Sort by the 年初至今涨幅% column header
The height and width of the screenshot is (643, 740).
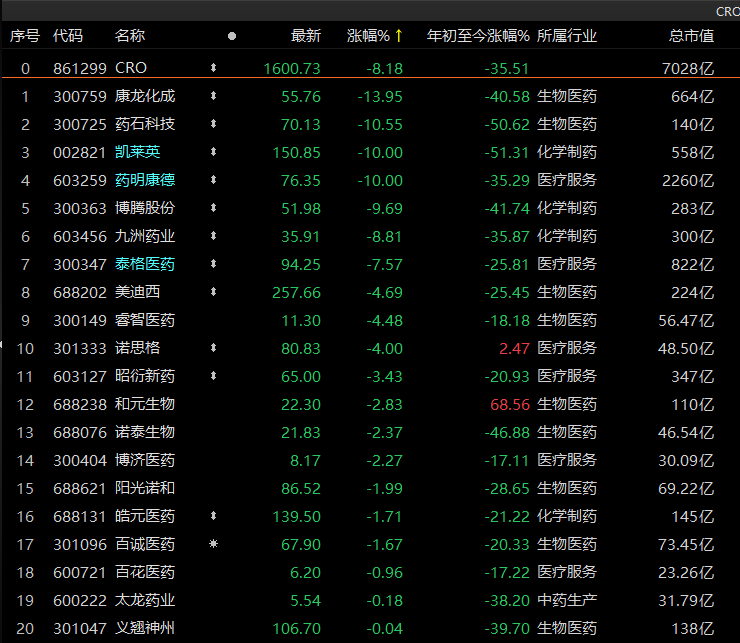coord(478,36)
